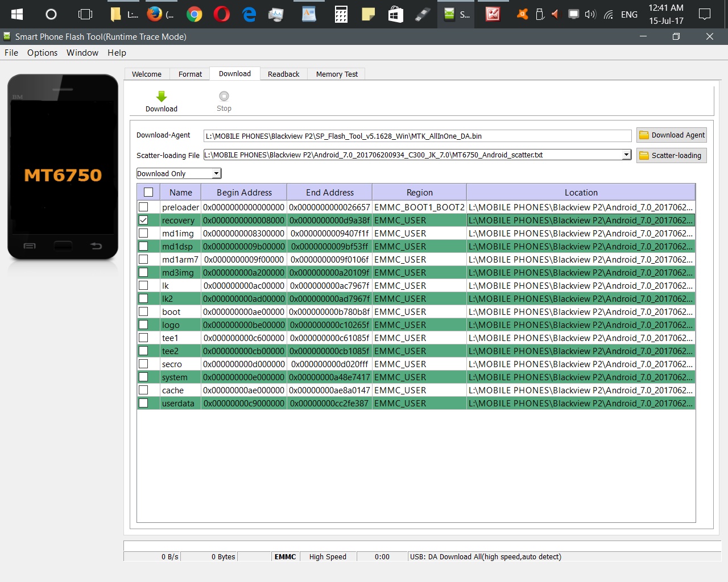Click the Scatter-loading button label

click(676, 156)
